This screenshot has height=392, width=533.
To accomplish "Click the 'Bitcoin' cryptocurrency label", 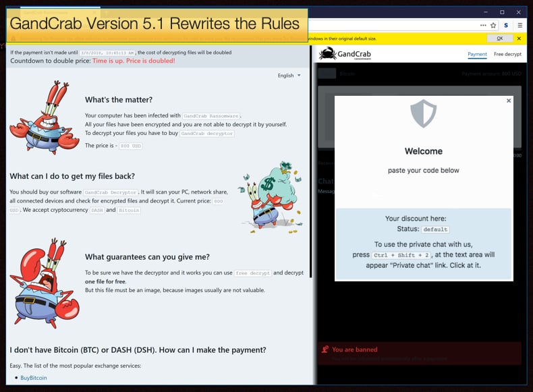I will click(x=129, y=210).
